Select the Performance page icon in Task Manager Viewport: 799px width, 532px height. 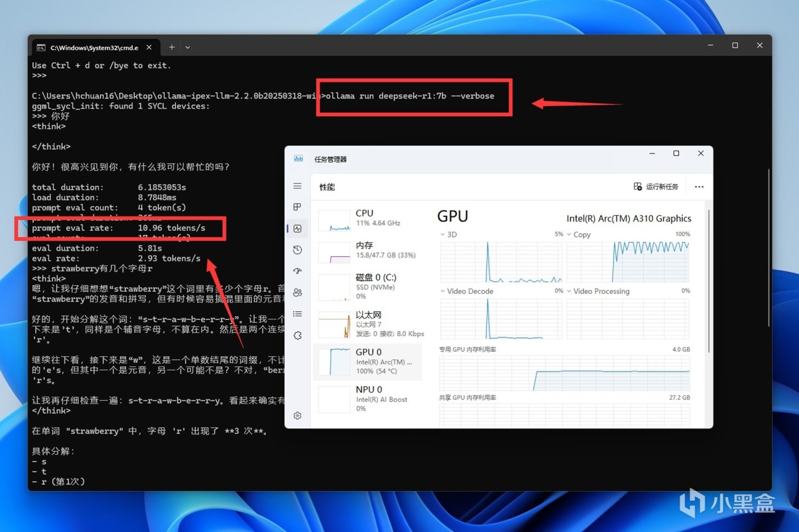(x=298, y=228)
